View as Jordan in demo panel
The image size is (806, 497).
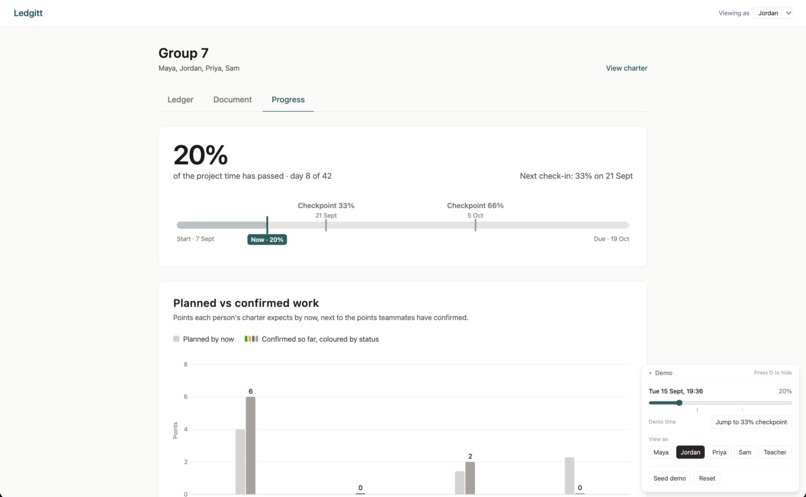[x=690, y=452]
